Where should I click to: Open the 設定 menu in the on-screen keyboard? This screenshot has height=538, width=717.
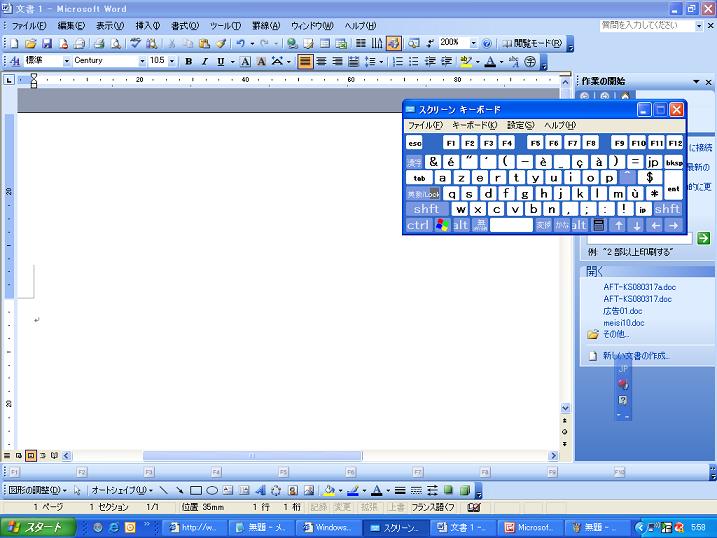(520, 125)
